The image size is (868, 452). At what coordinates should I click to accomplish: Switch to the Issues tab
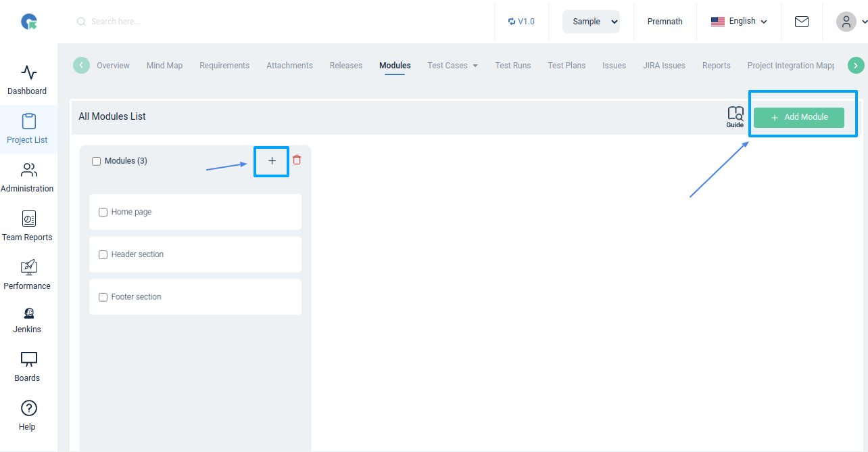(x=614, y=66)
